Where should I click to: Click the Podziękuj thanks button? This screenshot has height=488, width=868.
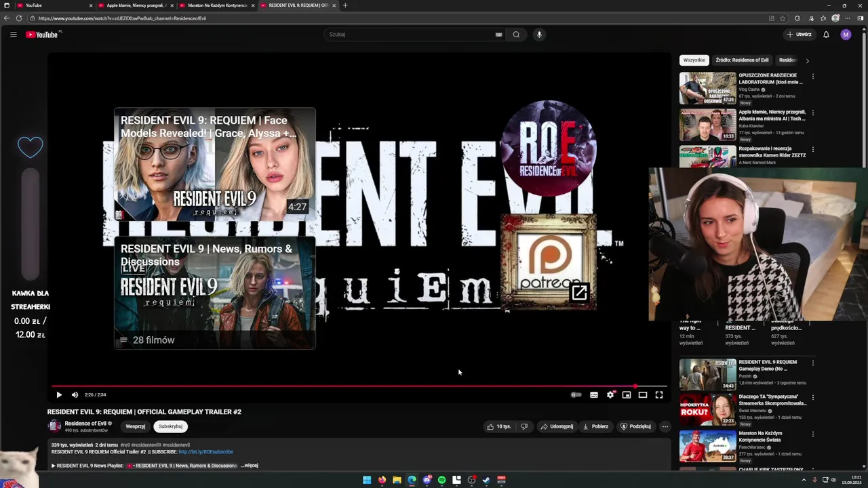click(635, 426)
